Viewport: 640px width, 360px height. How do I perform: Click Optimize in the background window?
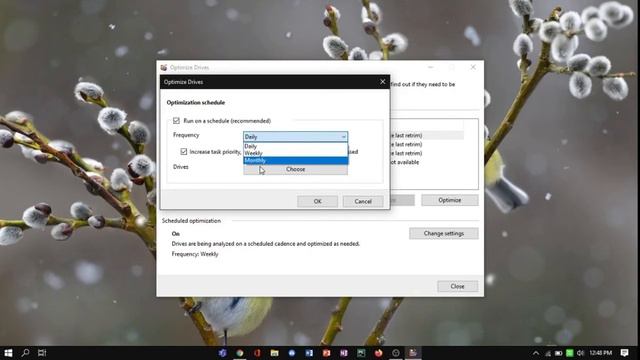pos(450,200)
